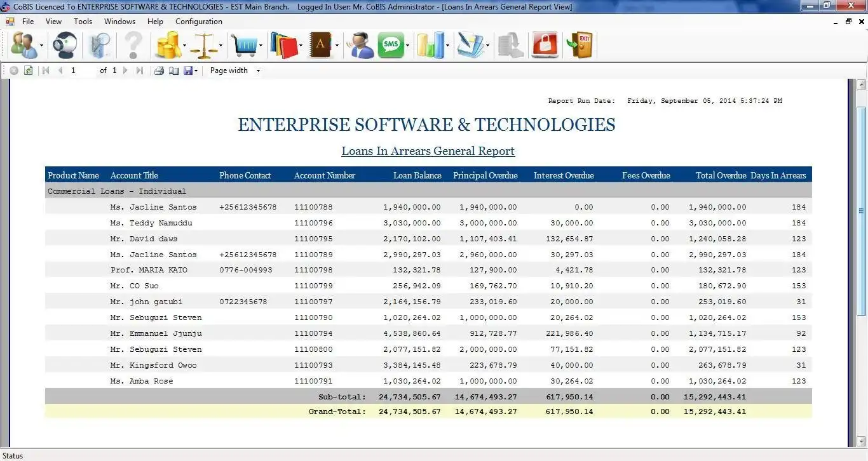The image size is (868, 461).
Task: Refresh the report view
Action: (x=29, y=70)
